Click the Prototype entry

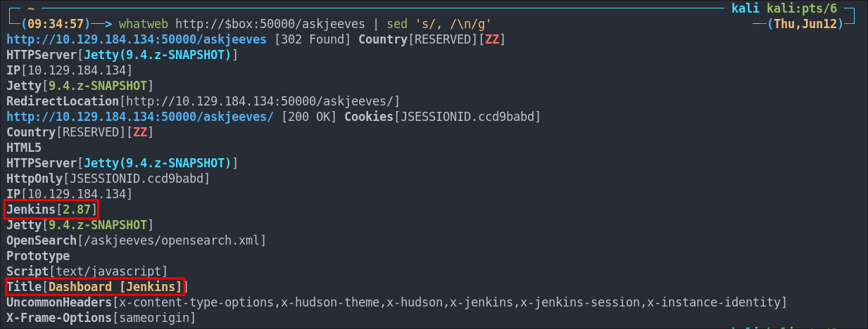tap(38, 255)
